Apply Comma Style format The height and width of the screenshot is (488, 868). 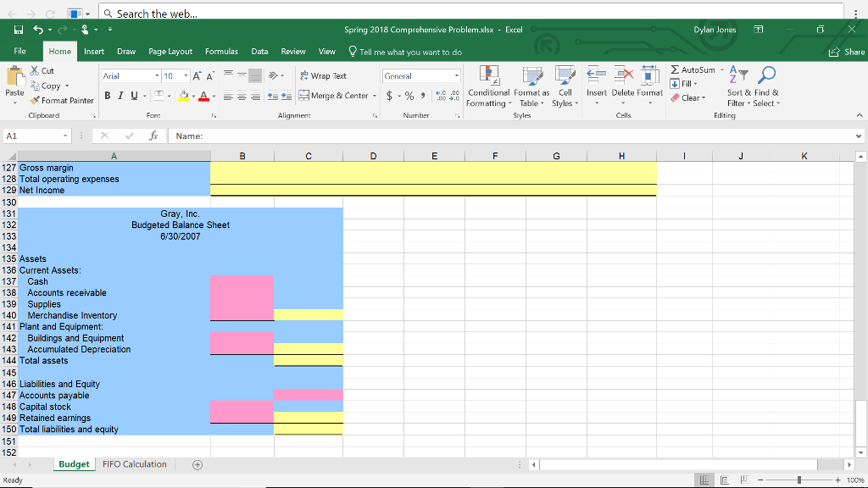pos(423,97)
